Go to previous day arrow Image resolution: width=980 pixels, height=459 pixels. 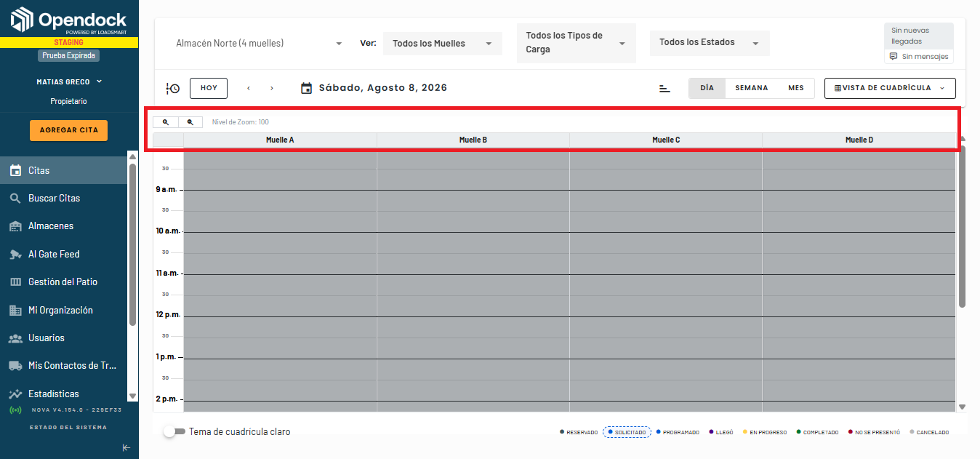249,88
